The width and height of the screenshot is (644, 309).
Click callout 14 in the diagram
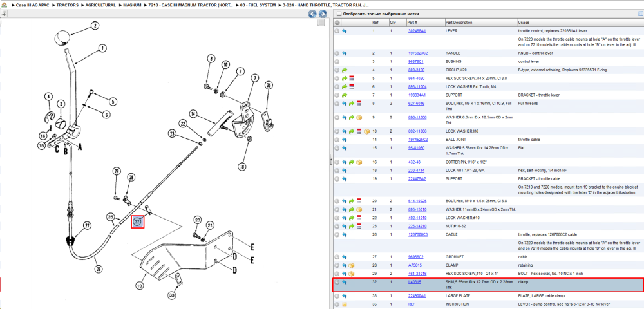pos(193,113)
